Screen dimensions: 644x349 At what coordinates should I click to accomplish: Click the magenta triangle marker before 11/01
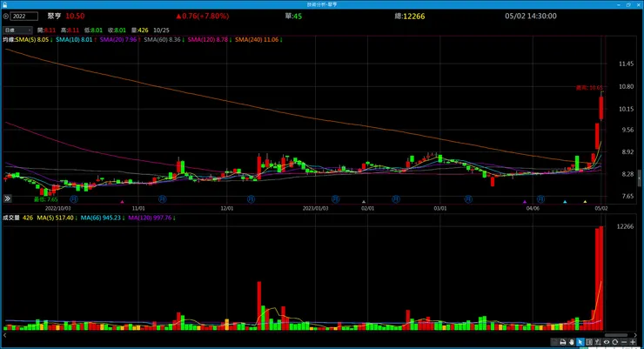click(122, 202)
